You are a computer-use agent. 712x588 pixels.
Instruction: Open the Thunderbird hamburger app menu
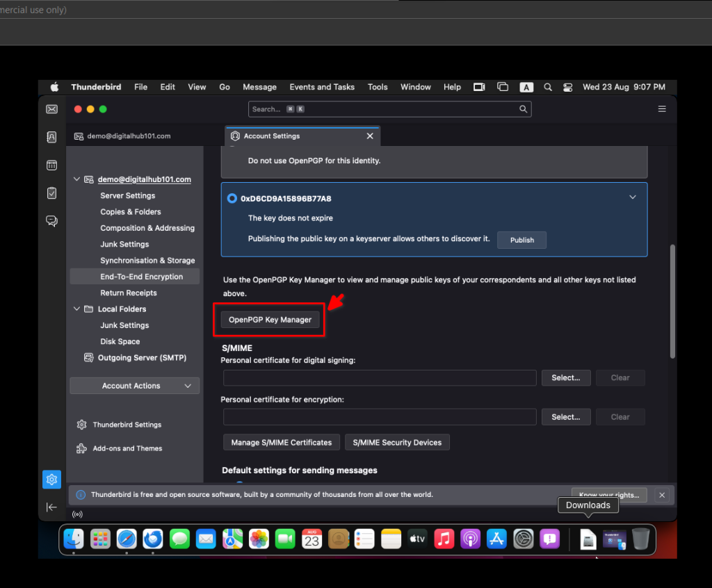pos(662,109)
